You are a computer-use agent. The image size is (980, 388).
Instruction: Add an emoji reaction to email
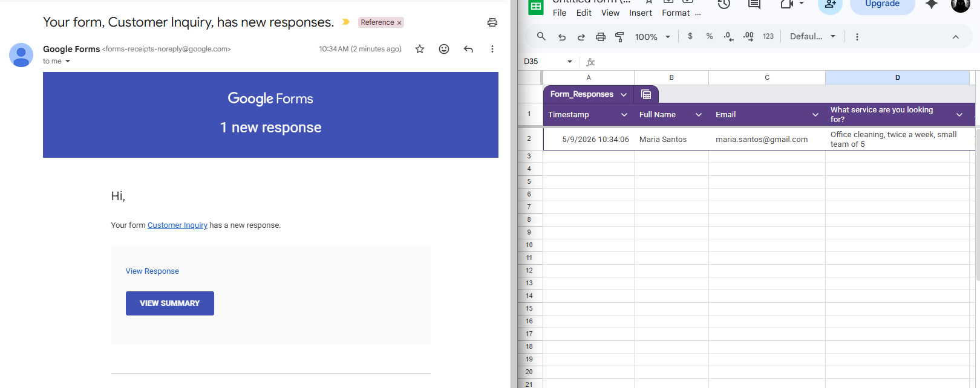444,49
